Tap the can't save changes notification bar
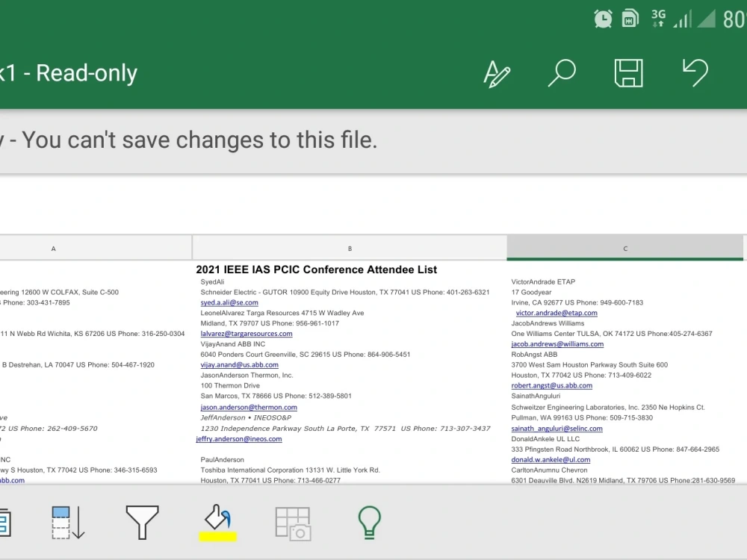Screen dimensions: 747x560 click(x=373, y=141)
